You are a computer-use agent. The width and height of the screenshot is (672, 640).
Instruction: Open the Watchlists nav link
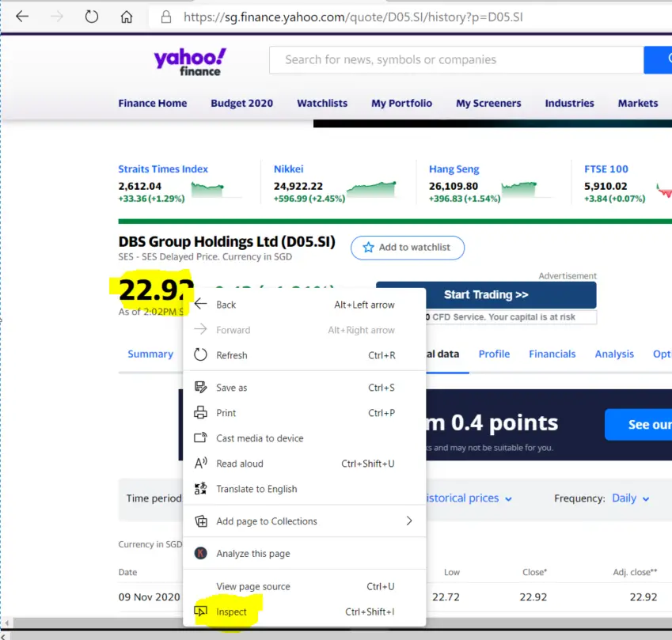tap(322, 104)
